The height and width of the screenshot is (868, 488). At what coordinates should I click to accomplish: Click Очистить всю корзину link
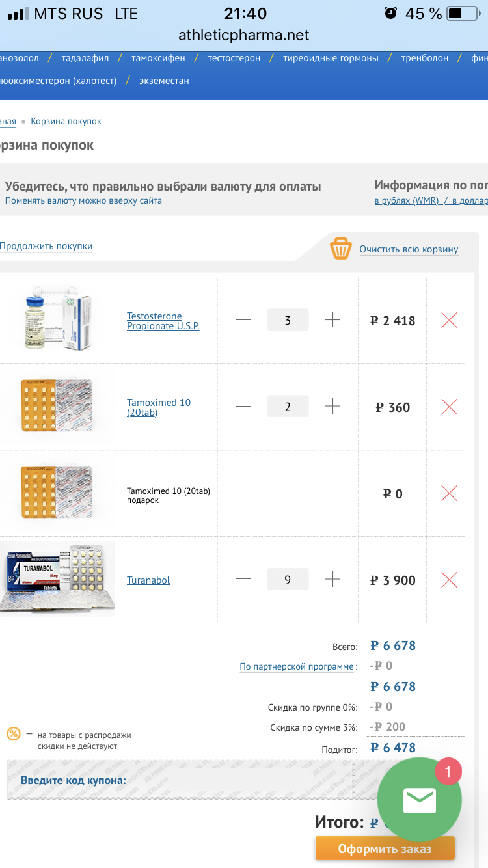409,249
